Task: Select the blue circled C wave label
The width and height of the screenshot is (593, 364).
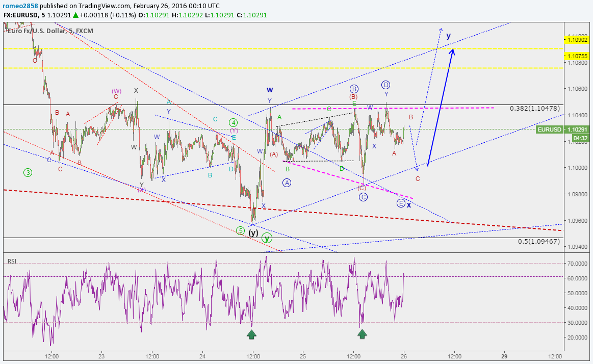Action: click(x=363, y=197)
